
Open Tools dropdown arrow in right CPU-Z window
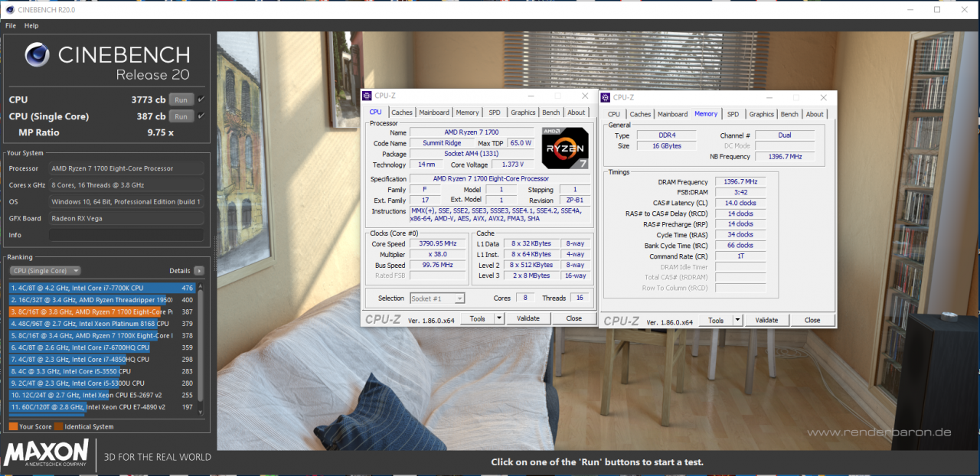point(737,320)
